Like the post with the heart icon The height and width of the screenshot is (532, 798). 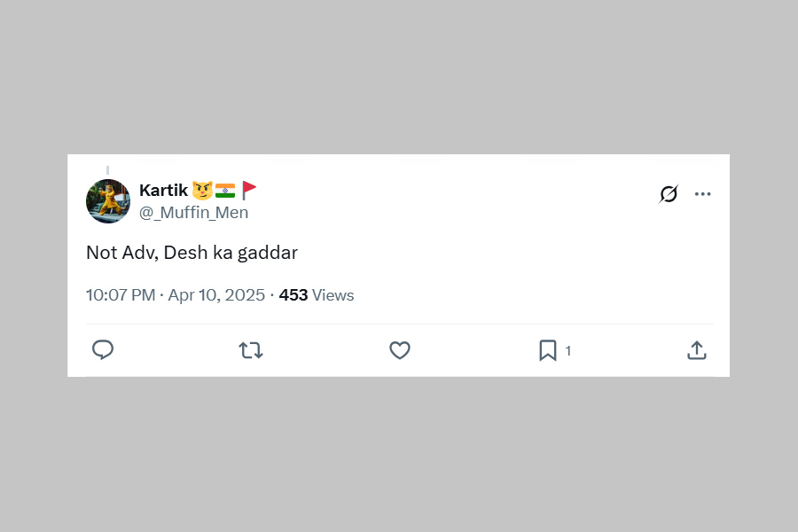coord(400,350)
